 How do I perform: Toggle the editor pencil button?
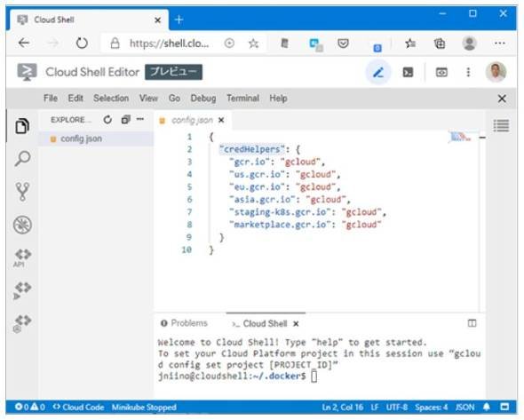[378, 72]
